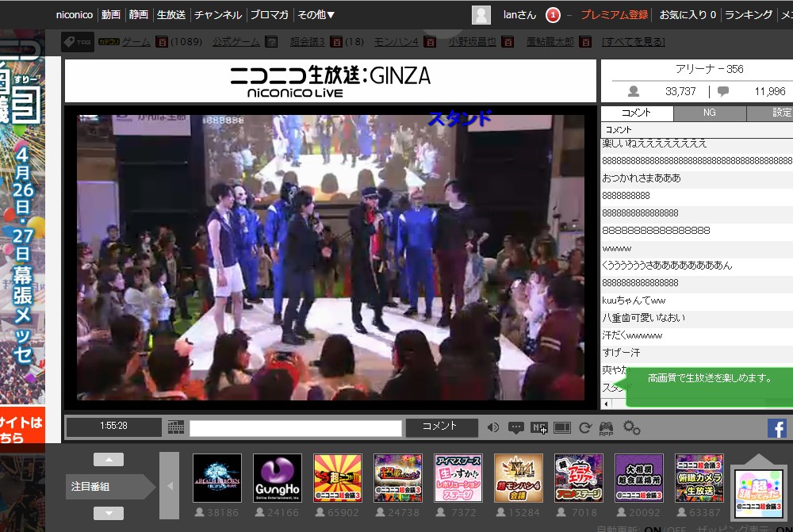
Task: Toggle comment display speech bubble icon
Action: tap(516, 428)
